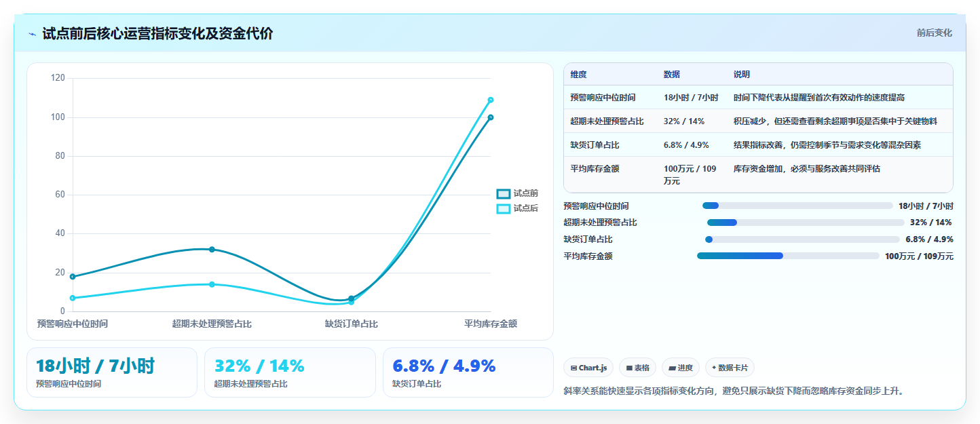The width and height of the screenshot is (980, 424).
Task: Click the 试点前 point at 预警响应中位时间
Action: (73, 277)
